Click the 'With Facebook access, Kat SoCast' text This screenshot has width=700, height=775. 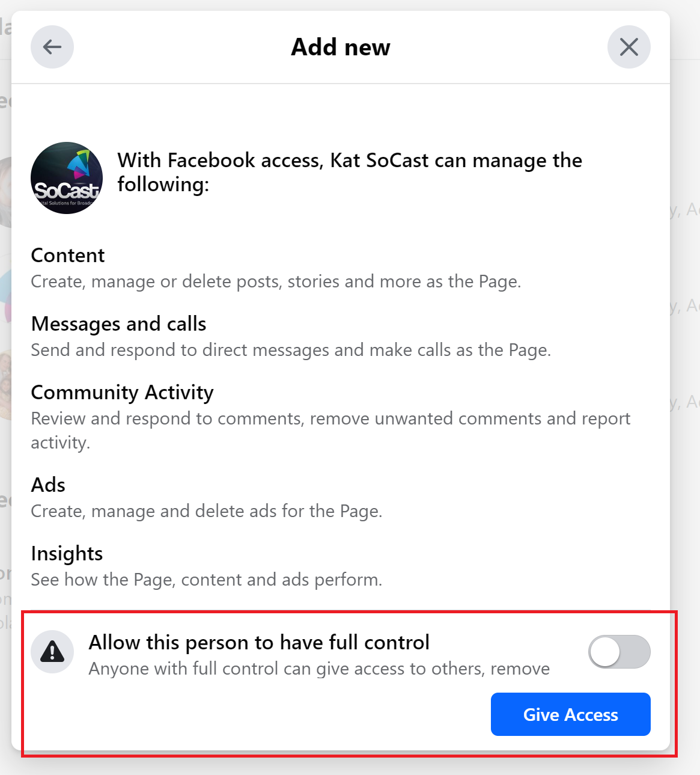point(350,172)
